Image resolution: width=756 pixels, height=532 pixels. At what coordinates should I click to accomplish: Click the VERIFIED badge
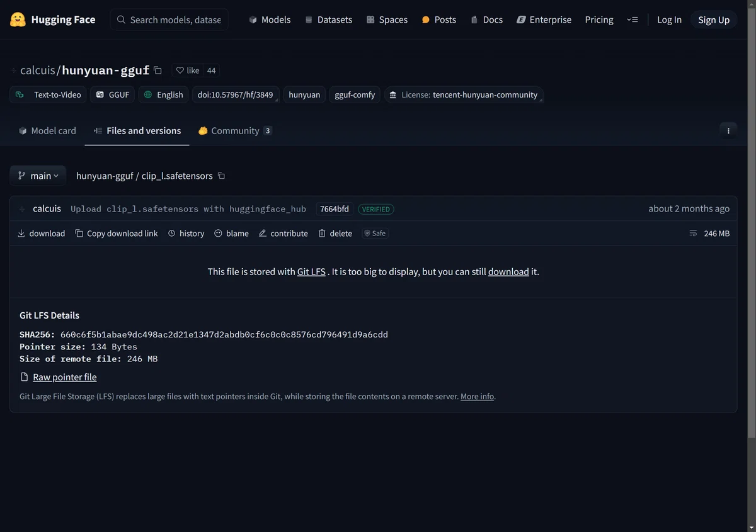click(x=376, y=209)
